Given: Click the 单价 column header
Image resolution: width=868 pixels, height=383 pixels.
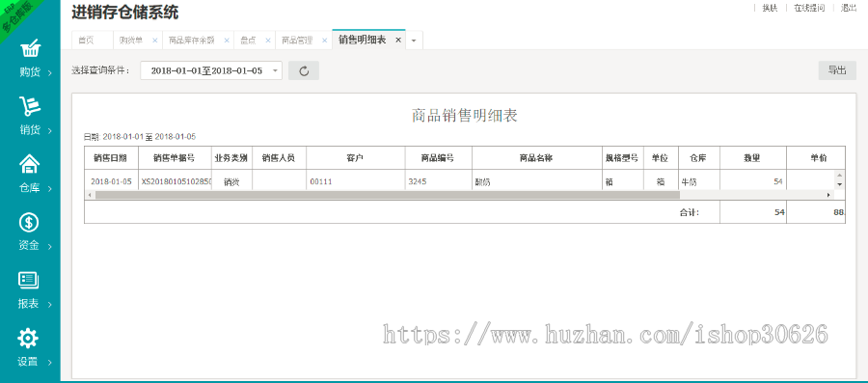Looking at the screenshot, I should (x=815, y=158).
